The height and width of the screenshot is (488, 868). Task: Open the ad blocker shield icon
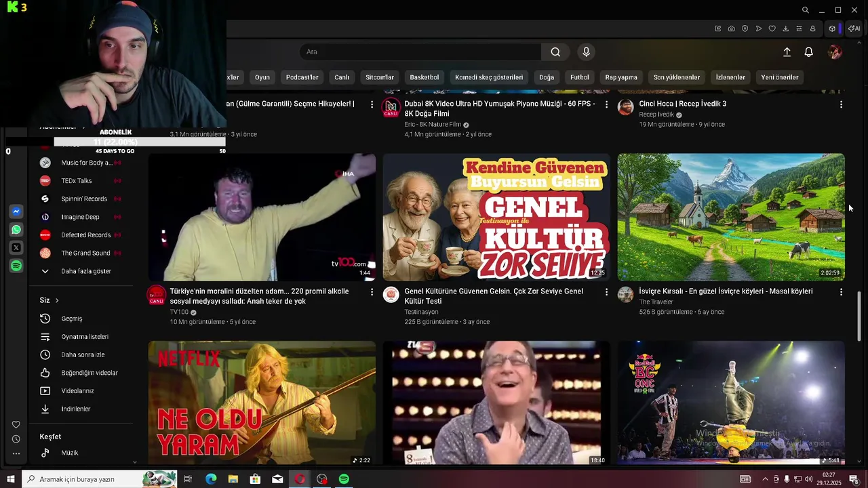(x=745, y=28)
